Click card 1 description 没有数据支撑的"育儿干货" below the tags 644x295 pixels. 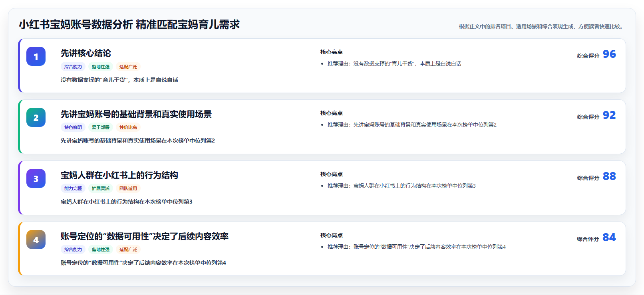[119, 80]
